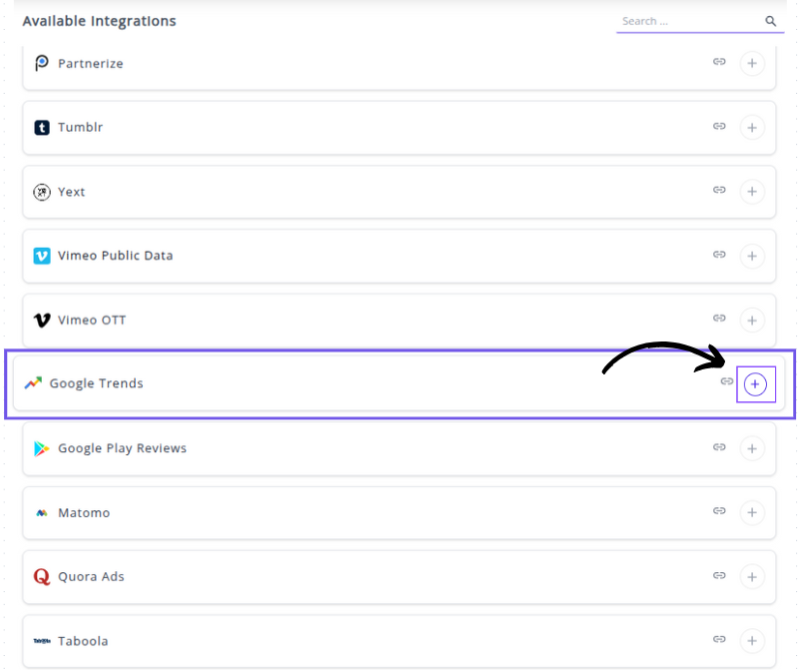Add Taboola integration with the plus button

[752, 641]
